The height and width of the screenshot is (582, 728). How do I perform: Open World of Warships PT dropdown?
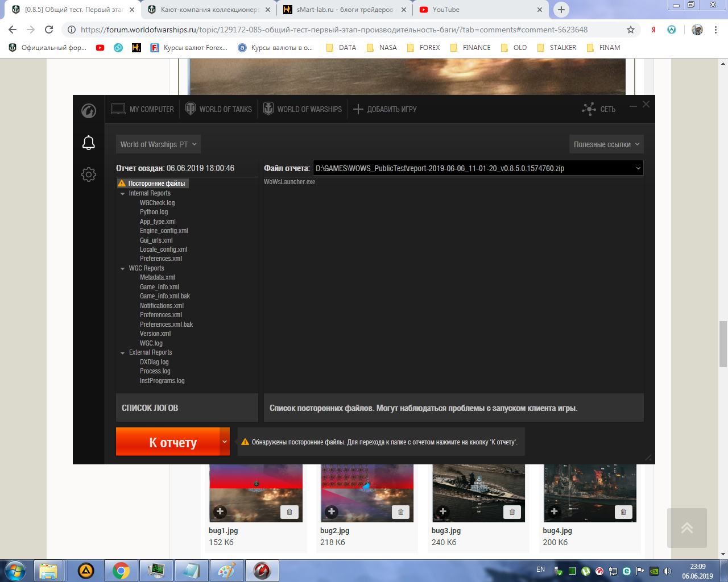tap(159, 144)
